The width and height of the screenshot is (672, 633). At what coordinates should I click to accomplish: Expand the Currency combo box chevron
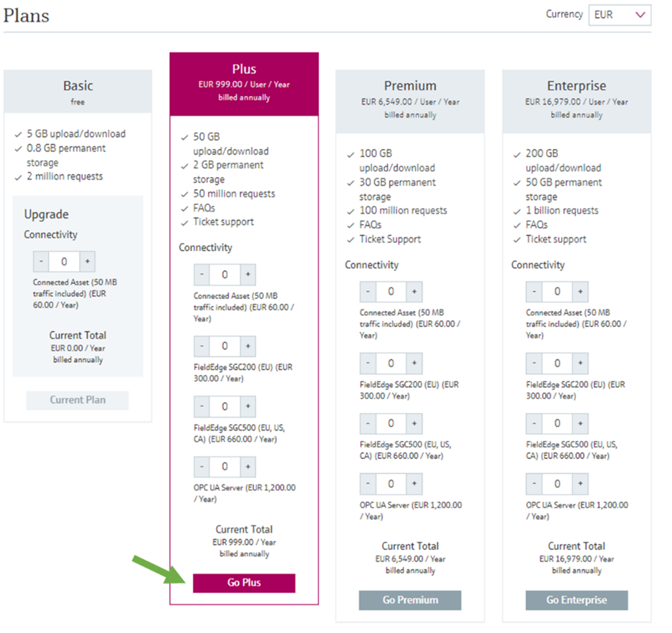(640, 15)
